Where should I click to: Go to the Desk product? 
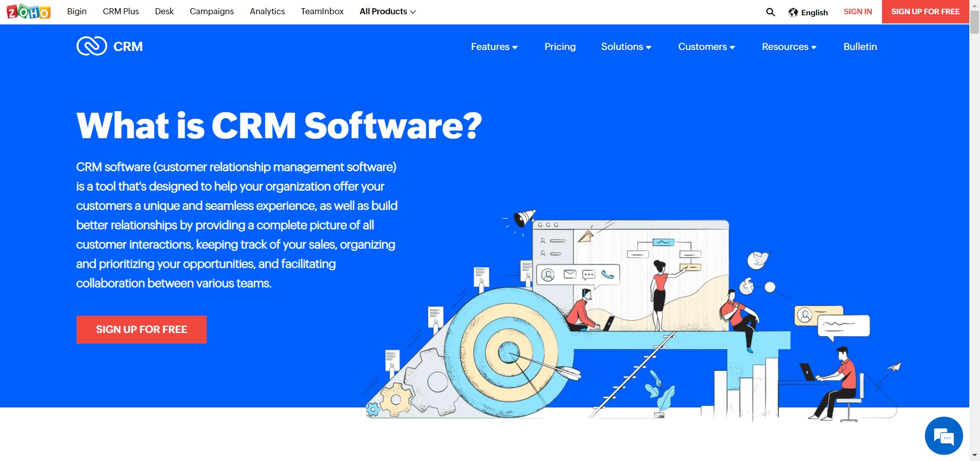(x=164, y=11)
